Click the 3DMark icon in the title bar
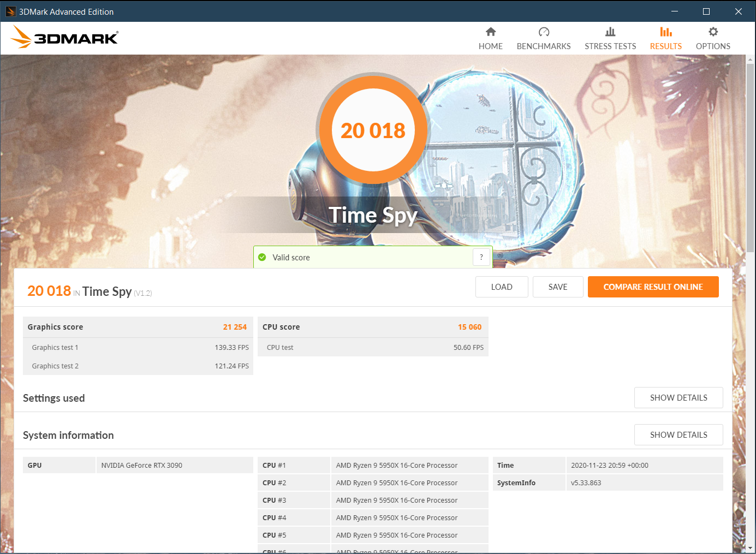The width and height of the screenshot is (756, 554). [x=10, y=11]
